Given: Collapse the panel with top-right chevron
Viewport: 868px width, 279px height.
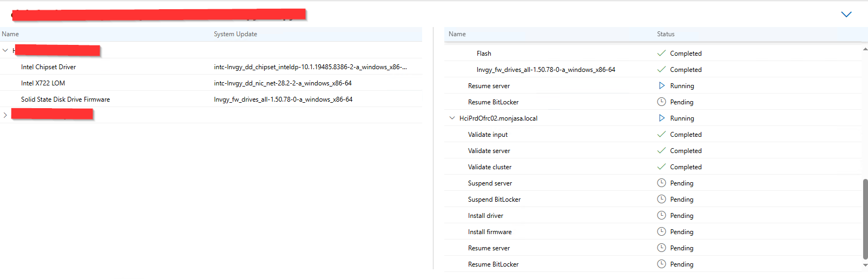Looking at the screenshot, I should coord(846,15).
